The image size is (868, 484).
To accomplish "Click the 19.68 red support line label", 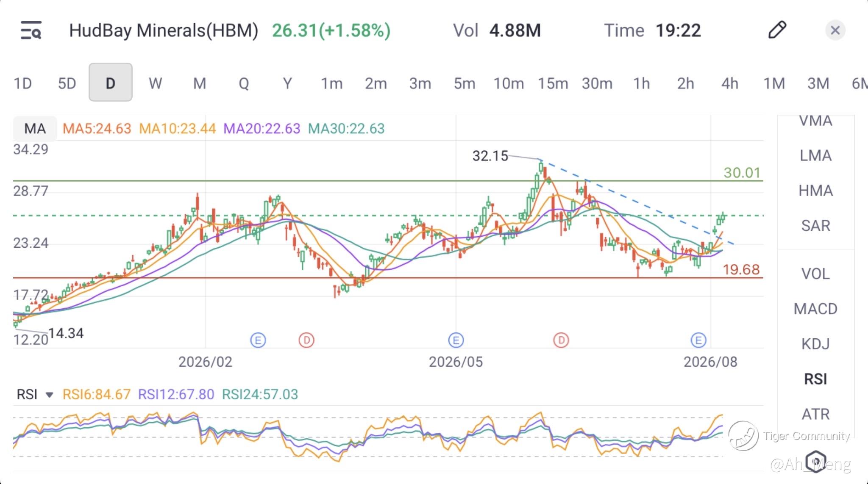I will click(741, 269).
